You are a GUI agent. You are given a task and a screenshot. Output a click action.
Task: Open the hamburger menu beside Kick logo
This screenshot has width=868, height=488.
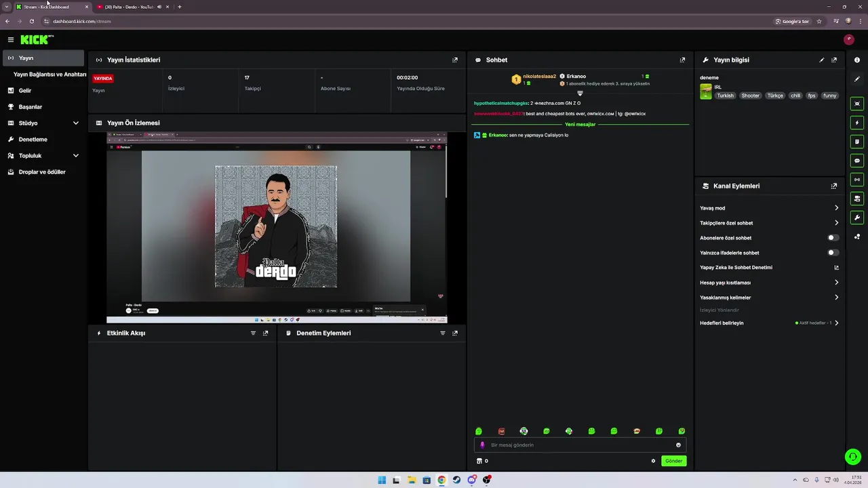11,40
